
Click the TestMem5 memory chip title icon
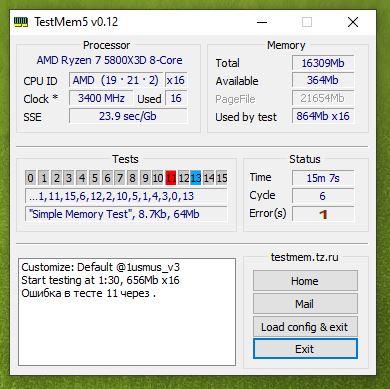[x=21, y=22]
